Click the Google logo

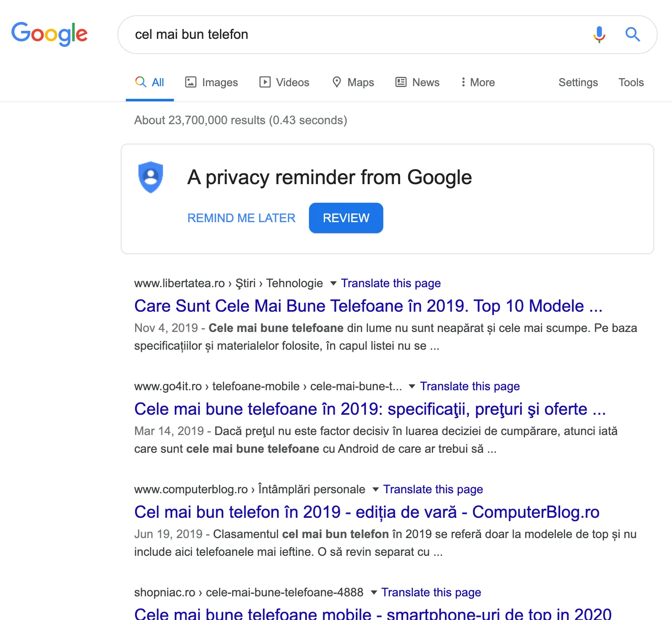point(49,34)
